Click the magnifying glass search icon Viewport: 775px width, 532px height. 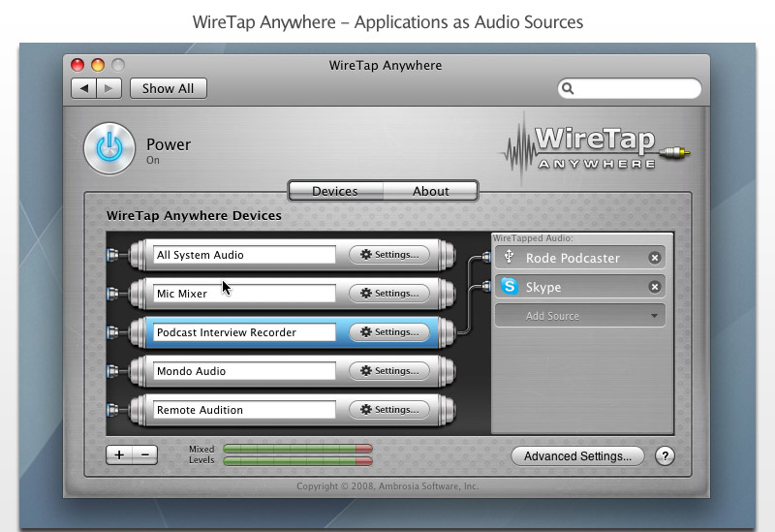568,88
